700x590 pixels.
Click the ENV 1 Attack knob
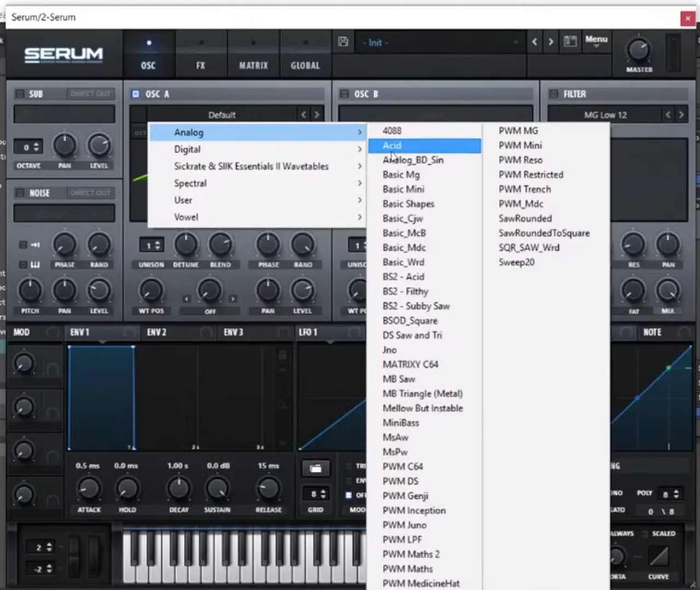[89, 489]
